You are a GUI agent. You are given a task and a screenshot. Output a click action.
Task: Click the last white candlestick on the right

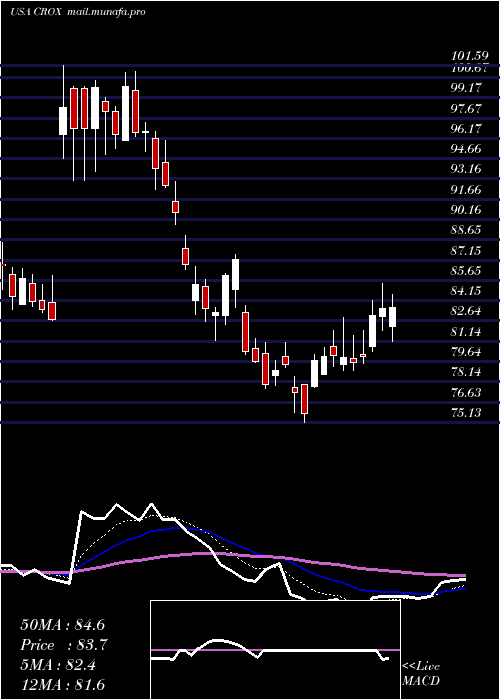392,317
